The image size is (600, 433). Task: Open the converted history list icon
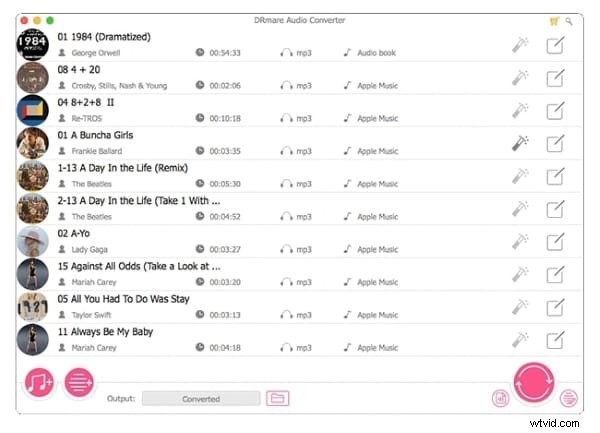coord(569,398)
